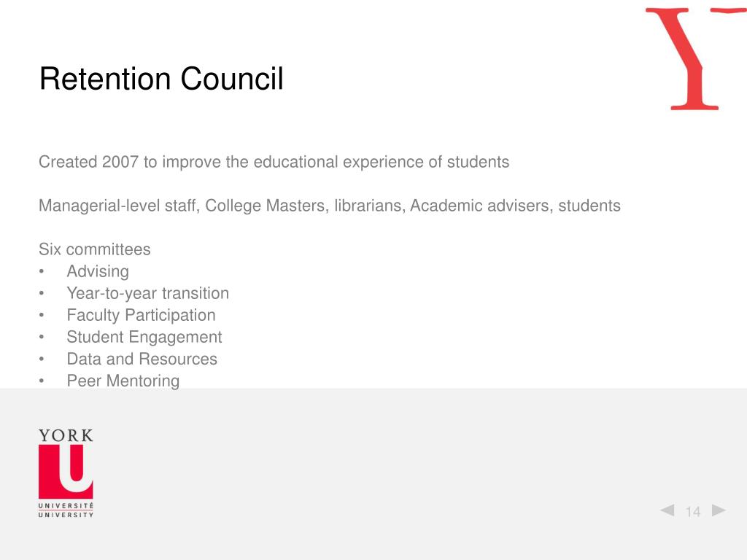Click the white U inside red square
This screenshot has width=747, height=560.
pos(76,467)
